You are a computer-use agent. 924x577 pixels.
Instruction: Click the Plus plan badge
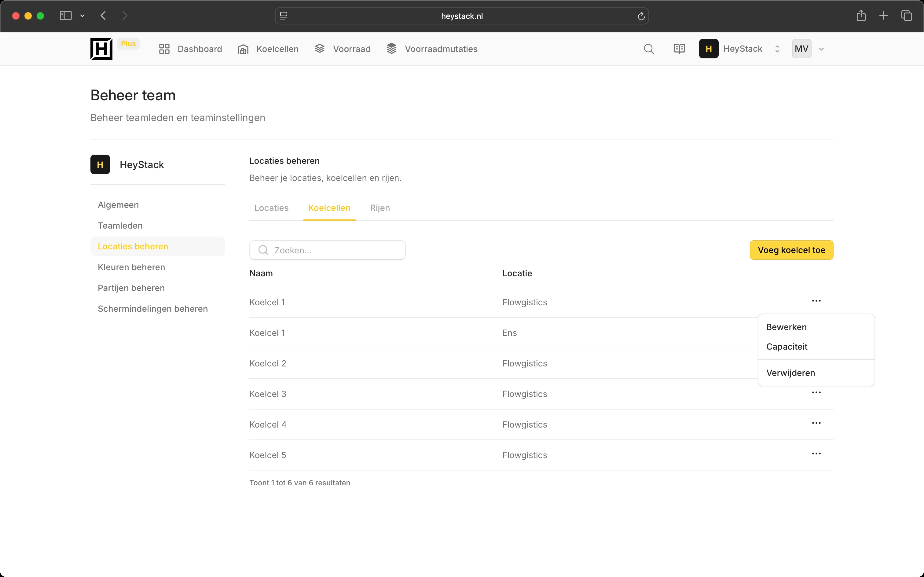(128, 43)
